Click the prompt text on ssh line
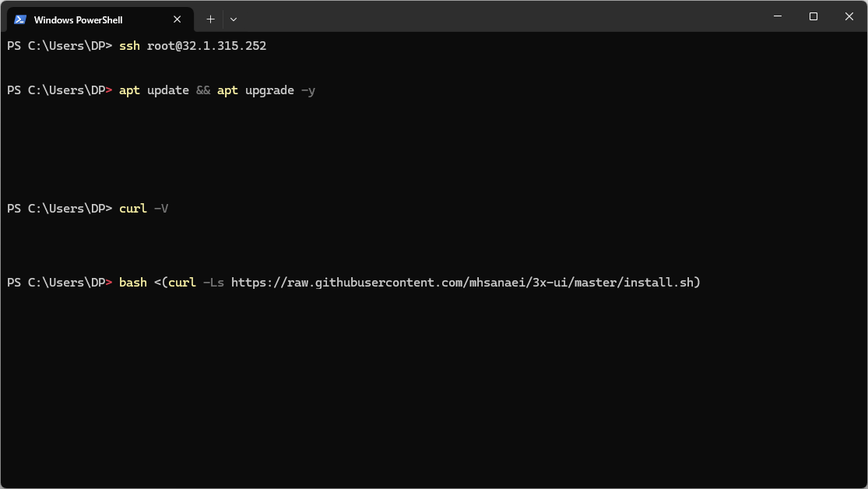Screen dimensions: 868x489 coord(59,46)
